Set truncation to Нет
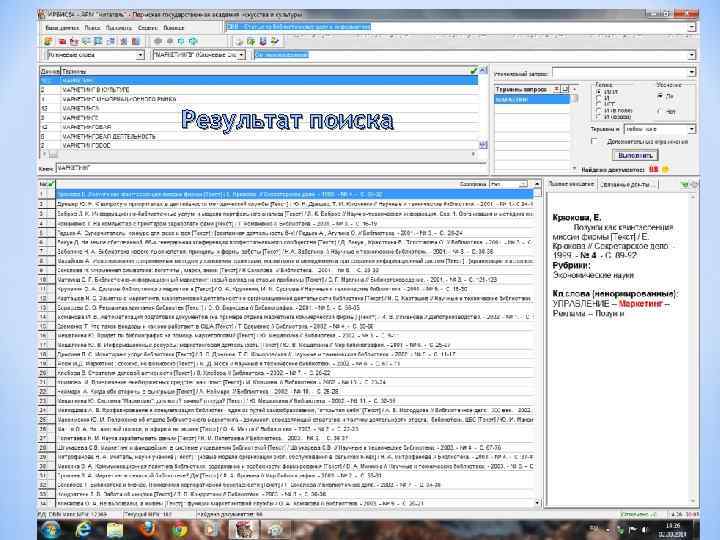 coord(660,111)
